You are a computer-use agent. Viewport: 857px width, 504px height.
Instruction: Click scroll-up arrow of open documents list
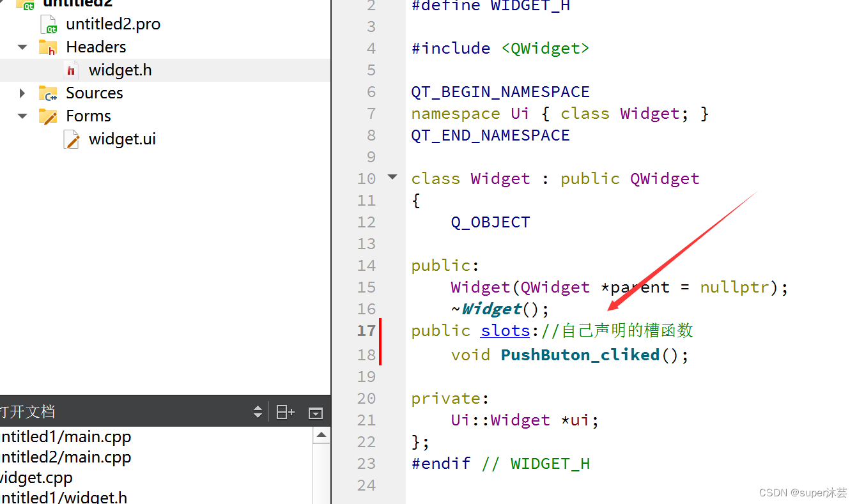click(321, 435)
